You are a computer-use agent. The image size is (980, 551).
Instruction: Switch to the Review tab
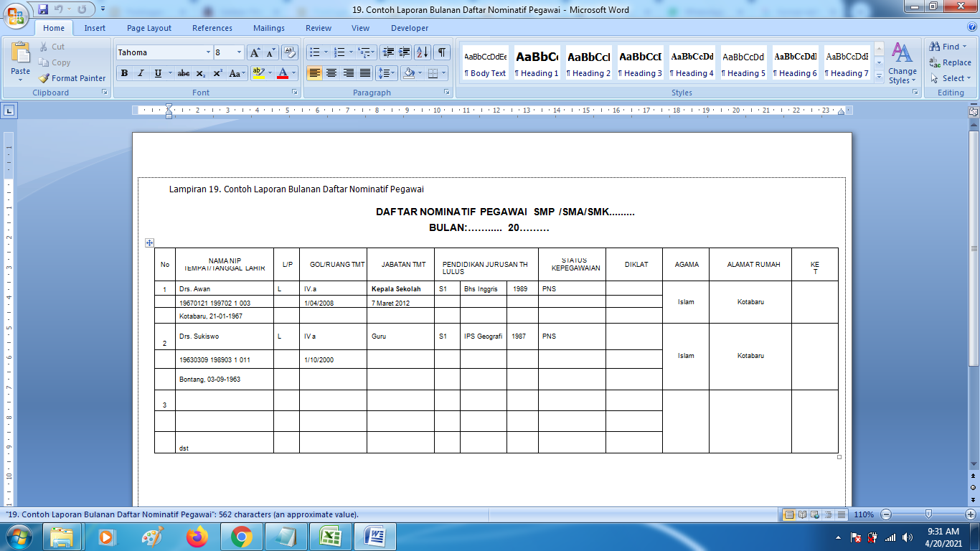pos(319,28)
